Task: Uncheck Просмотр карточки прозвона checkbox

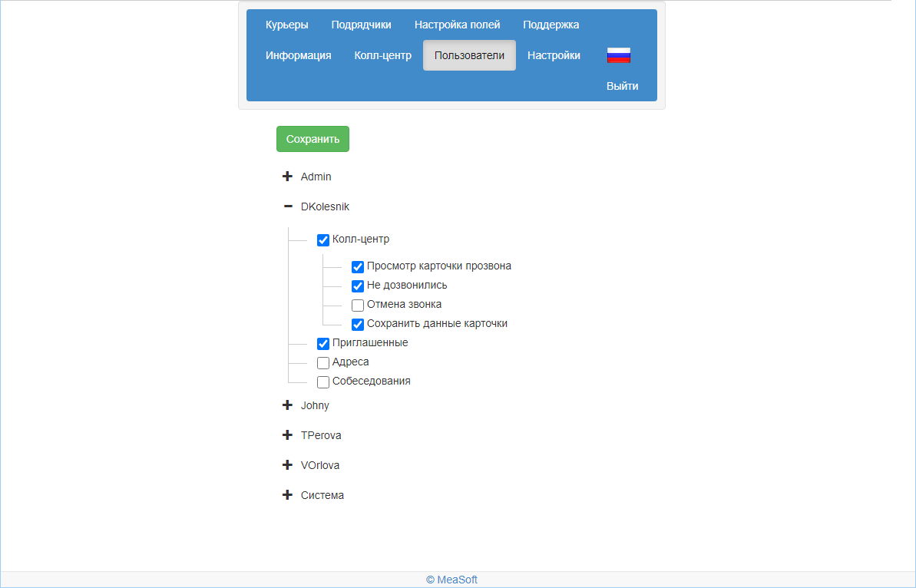Action: coord(358,267)
